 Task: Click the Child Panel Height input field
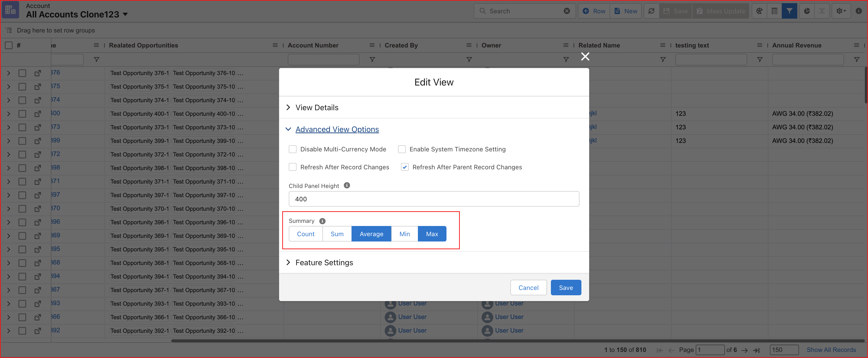point(434,199)
